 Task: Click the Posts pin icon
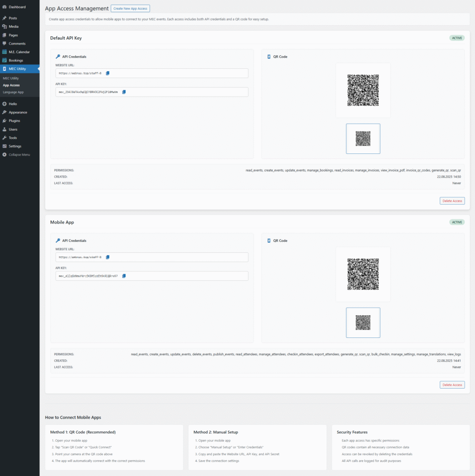click(5, 18)
